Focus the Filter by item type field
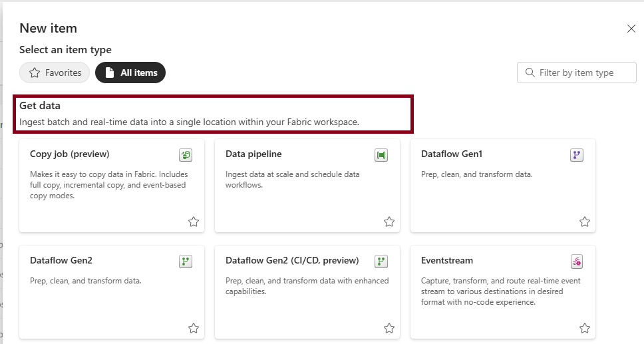 (x=577, y=73)
